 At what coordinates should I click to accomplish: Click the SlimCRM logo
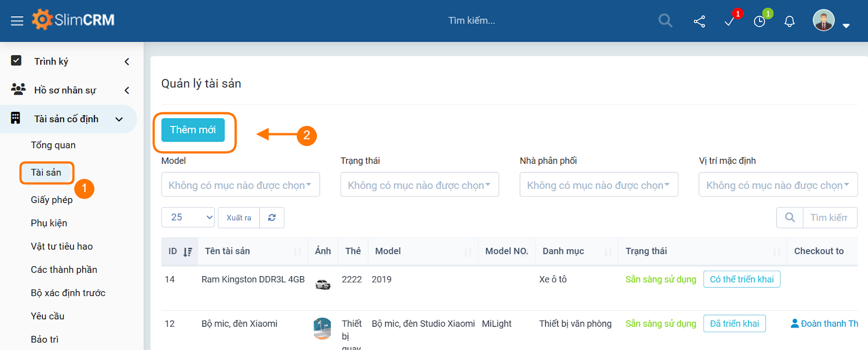click(x=73, y=20)
